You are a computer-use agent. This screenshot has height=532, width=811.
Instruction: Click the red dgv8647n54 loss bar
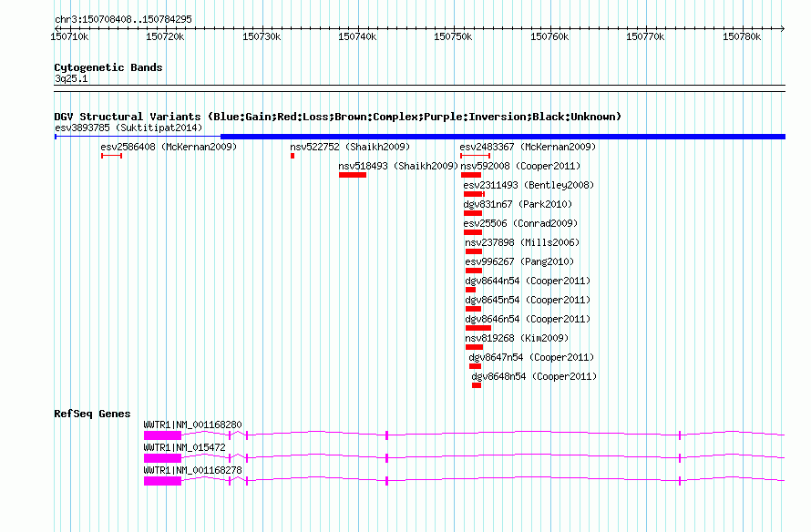(x=476, y=366)
